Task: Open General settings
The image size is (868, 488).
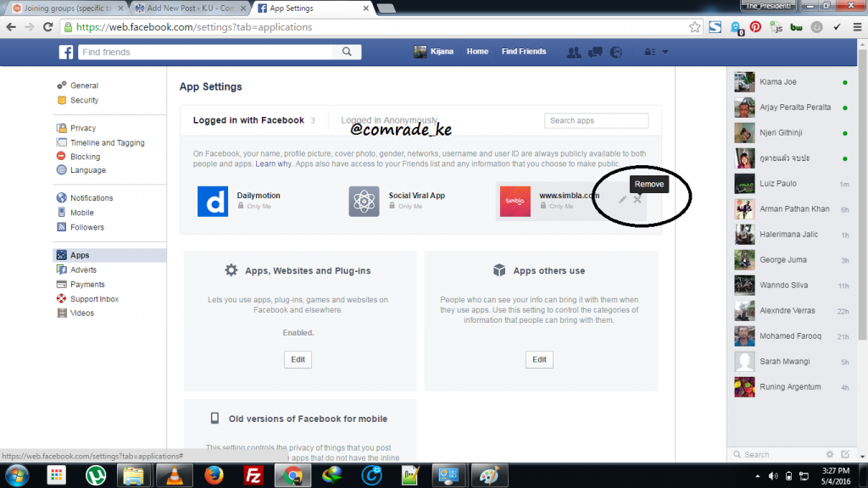Action: coord(84,86)
